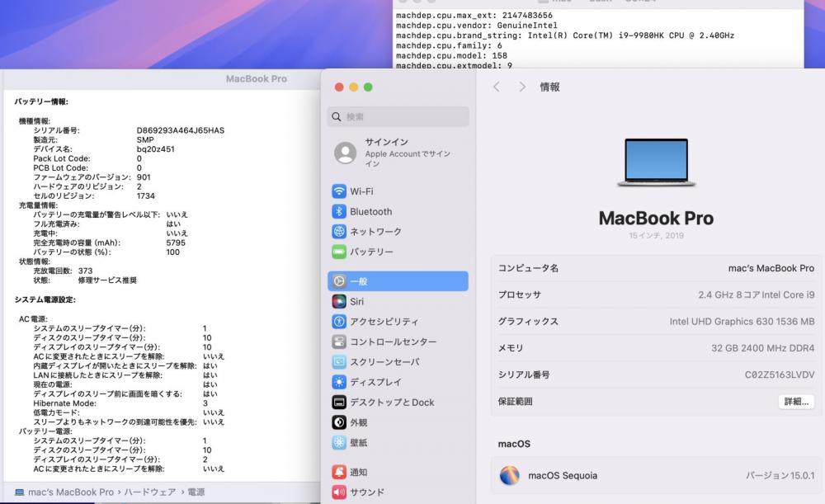
Task: Click mac's MacBook Pro in path bar
Action: click(70, 492)
